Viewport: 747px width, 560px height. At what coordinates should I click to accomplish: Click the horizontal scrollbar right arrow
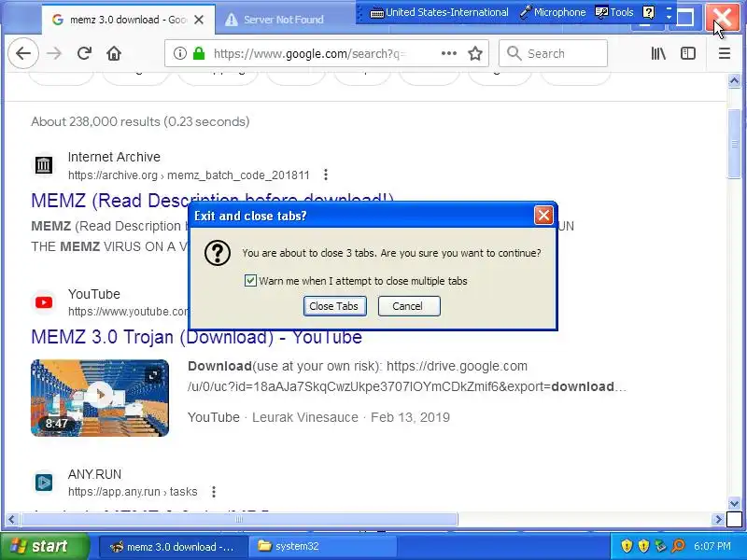click(718, 520)
